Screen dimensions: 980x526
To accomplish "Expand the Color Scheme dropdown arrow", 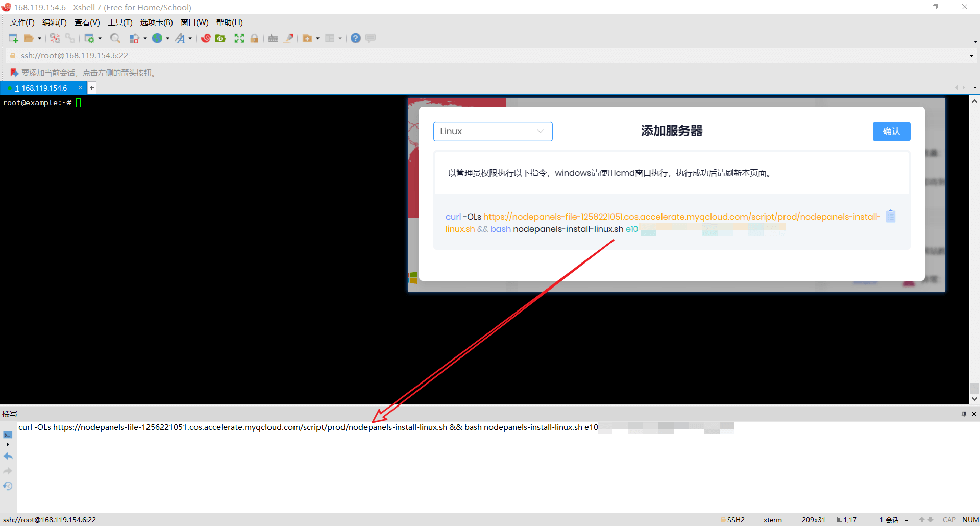I will (145, 38).
